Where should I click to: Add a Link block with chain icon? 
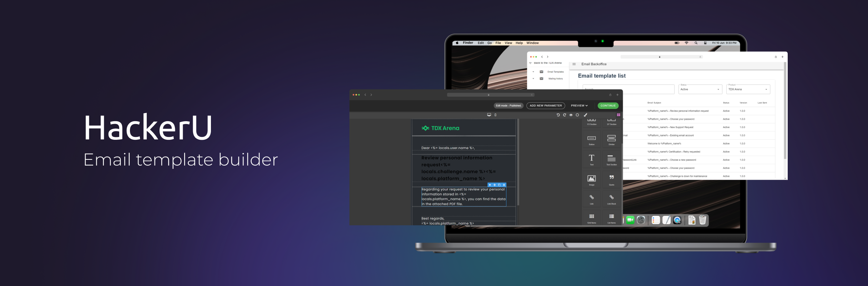[592, 199]
